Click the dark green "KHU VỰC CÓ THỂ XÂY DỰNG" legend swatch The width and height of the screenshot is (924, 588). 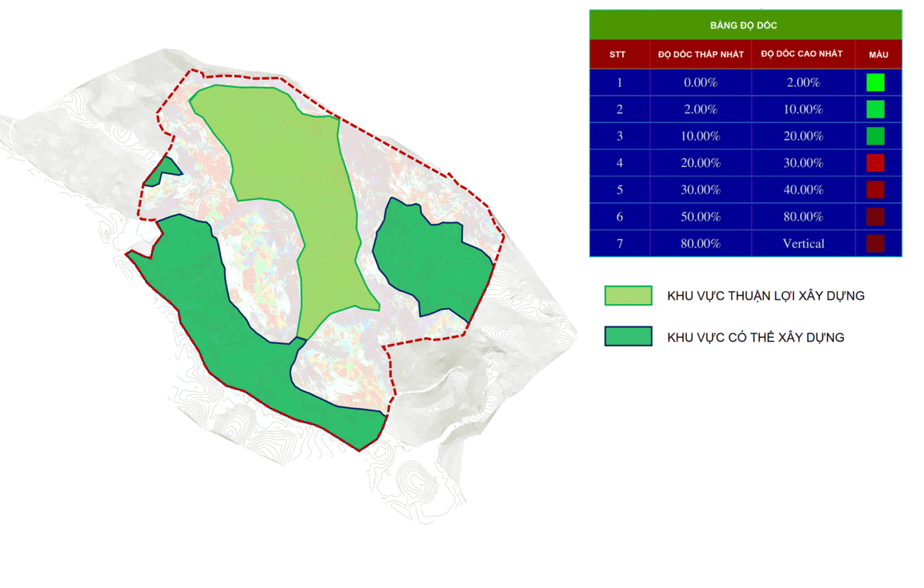tap(628, 336)
